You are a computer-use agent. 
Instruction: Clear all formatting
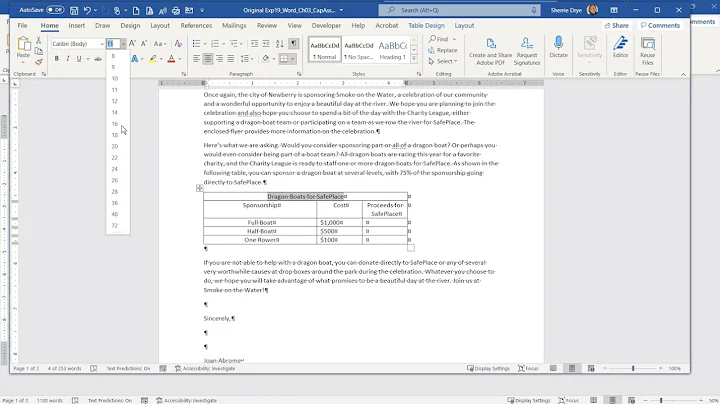pyautogui.click(x=178, y=44)
